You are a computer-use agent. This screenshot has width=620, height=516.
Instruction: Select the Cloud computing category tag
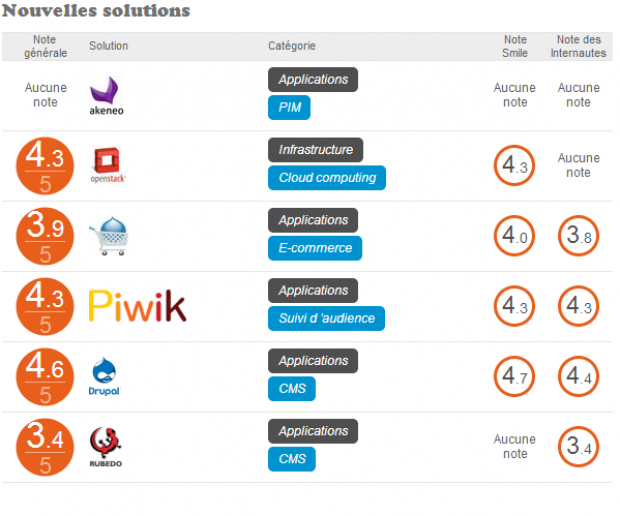[327, 178]
